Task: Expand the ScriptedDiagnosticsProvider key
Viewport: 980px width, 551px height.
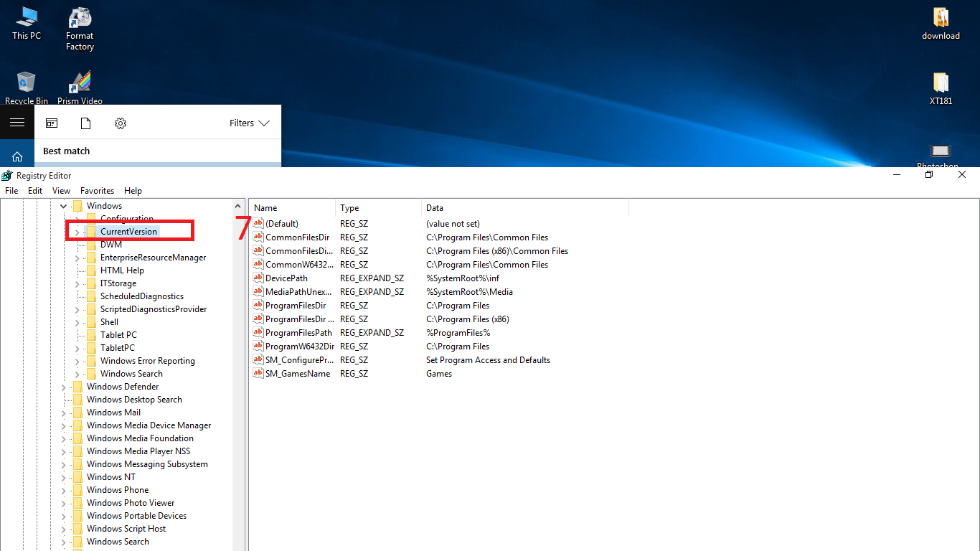Action: coord(77,310)
